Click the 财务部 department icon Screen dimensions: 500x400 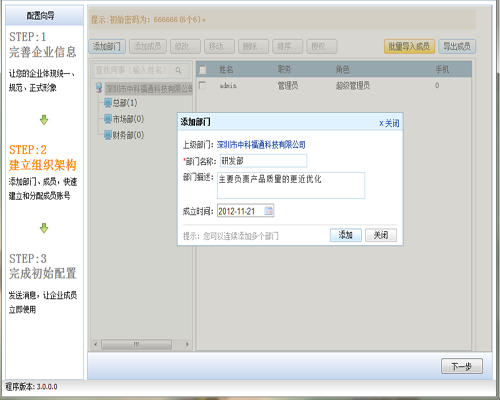108,135
